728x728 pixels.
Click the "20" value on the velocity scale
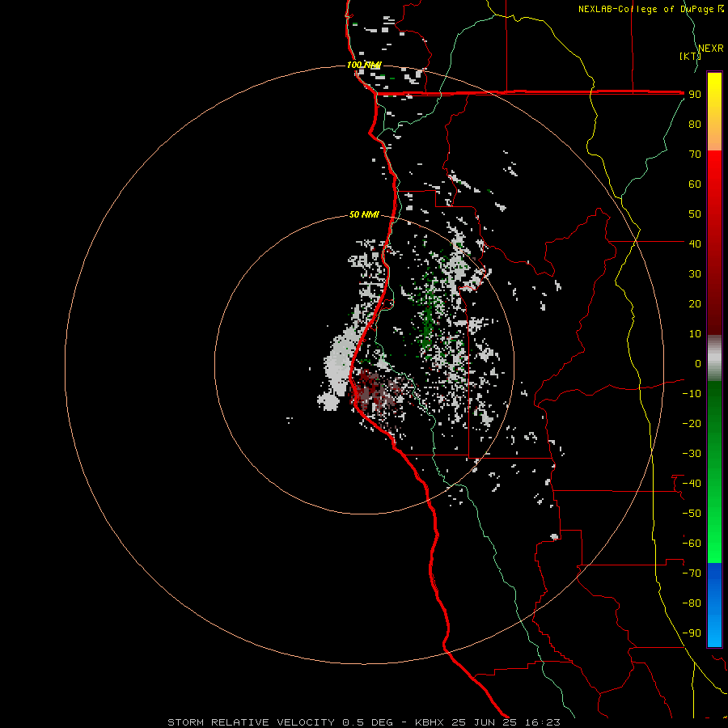[x=695, y=303]
